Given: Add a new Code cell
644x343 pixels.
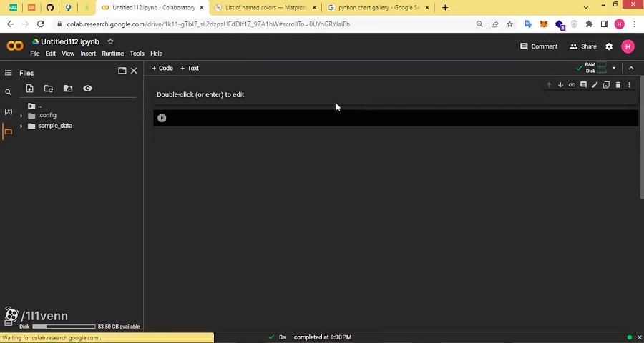Looking at the screenshot, I should point(162,68).
